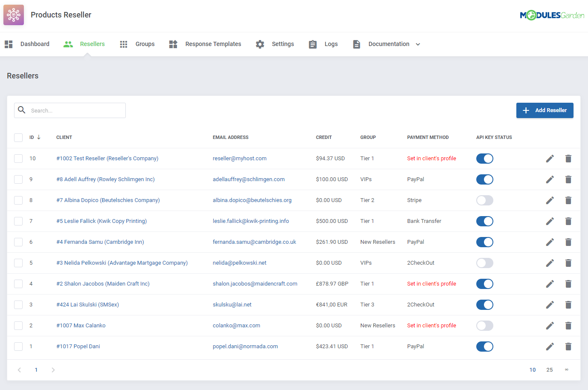Expand the Documentation dropdown arrow
The image size is (588, 390).
tap(418, 44)
